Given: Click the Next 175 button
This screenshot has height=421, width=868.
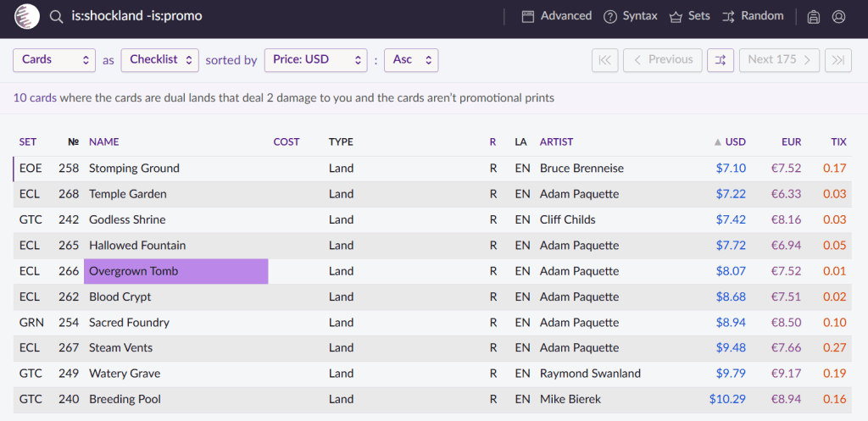Looking at the screenshot, I should click(x=779, y=60).
